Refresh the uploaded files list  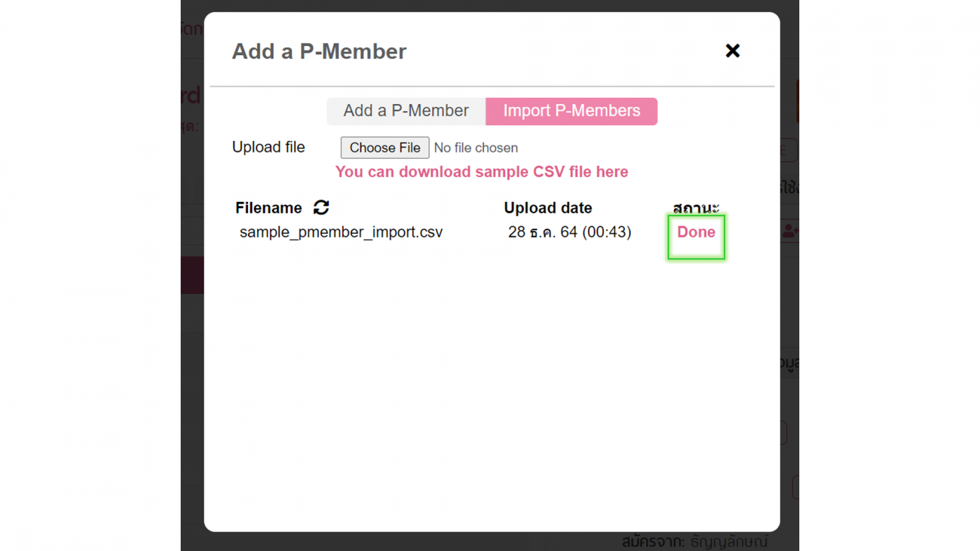[322, 208]
